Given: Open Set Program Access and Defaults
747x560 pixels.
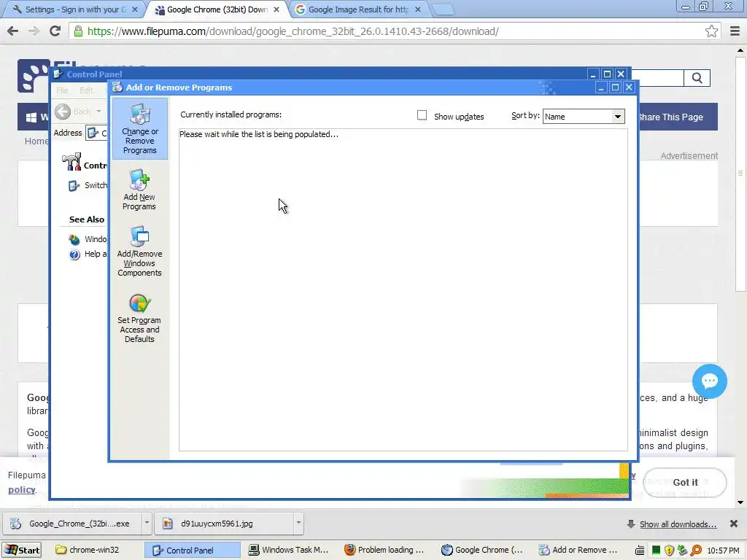Looking at the screenshot, I should point(139,318).
